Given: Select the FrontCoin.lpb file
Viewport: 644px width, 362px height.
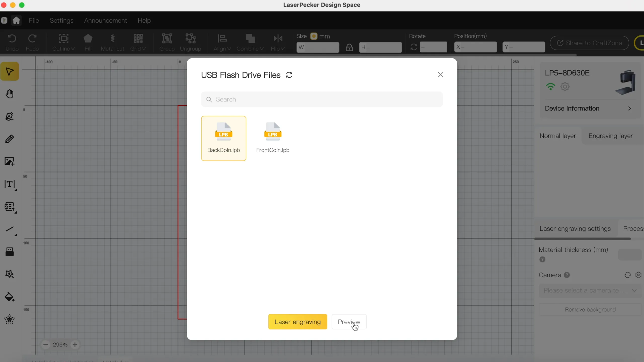Looking at the screenshot, I should 273,138.
